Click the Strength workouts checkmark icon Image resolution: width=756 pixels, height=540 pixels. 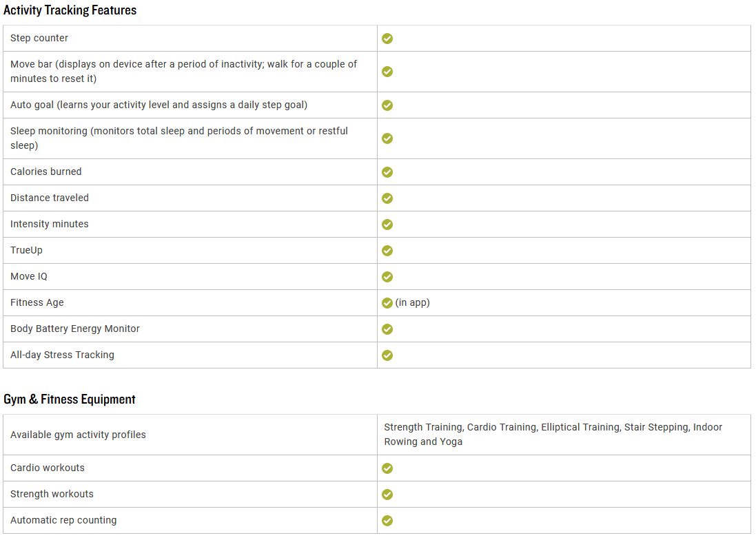pyautogui.click(x=387, y=495)
